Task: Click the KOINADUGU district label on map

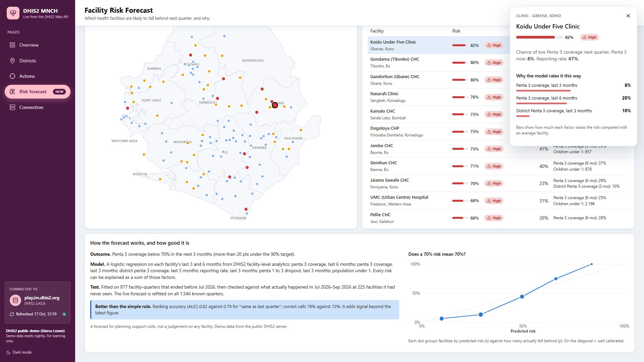Action: pos(253,61)
